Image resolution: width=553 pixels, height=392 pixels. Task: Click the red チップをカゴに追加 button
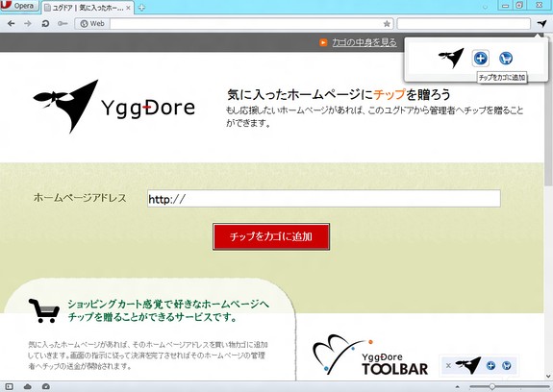pyautogui.click(x=271, y=236)
